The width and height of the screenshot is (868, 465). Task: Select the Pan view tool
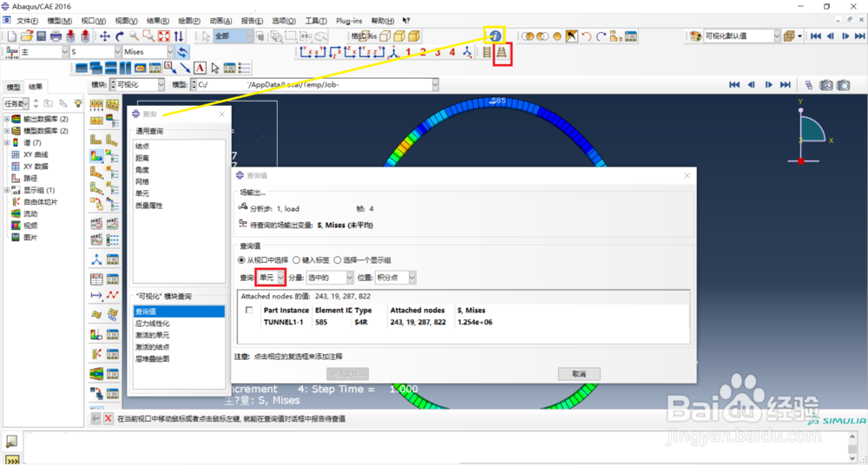(x=105, y=36)
